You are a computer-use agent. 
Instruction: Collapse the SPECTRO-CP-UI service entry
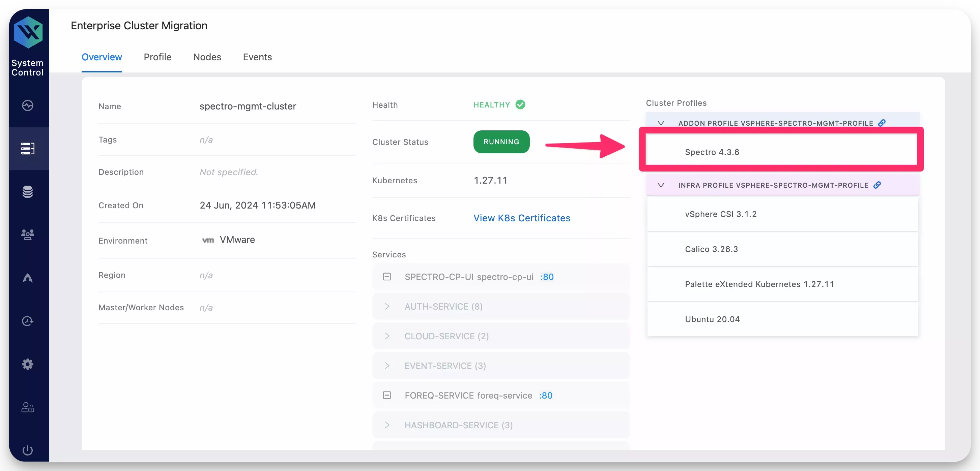pyautogui.click(x=387, y=277)
